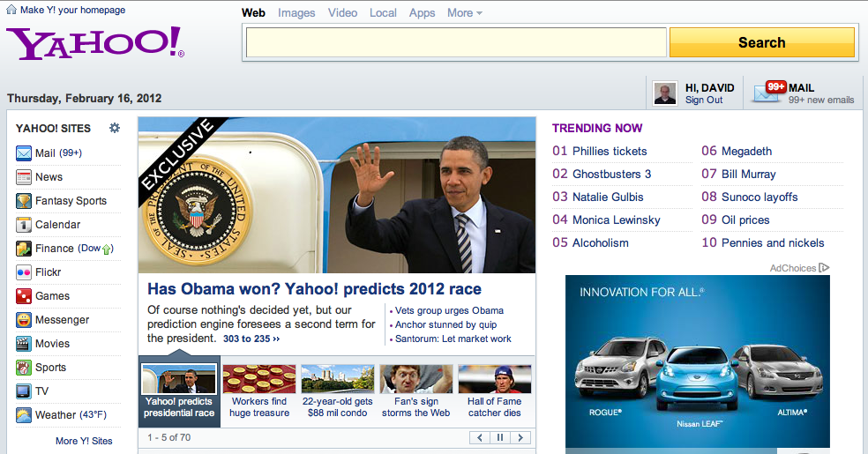Image resolution: width=868 pixels, height=454 pixels.
Task: Click the TV screen icon
Action: [23, 391]
